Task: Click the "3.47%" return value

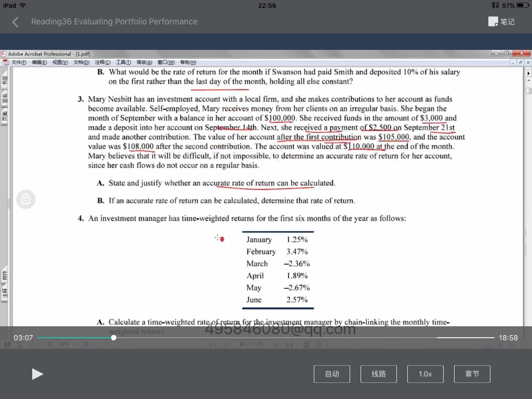Action: (297, 251)
